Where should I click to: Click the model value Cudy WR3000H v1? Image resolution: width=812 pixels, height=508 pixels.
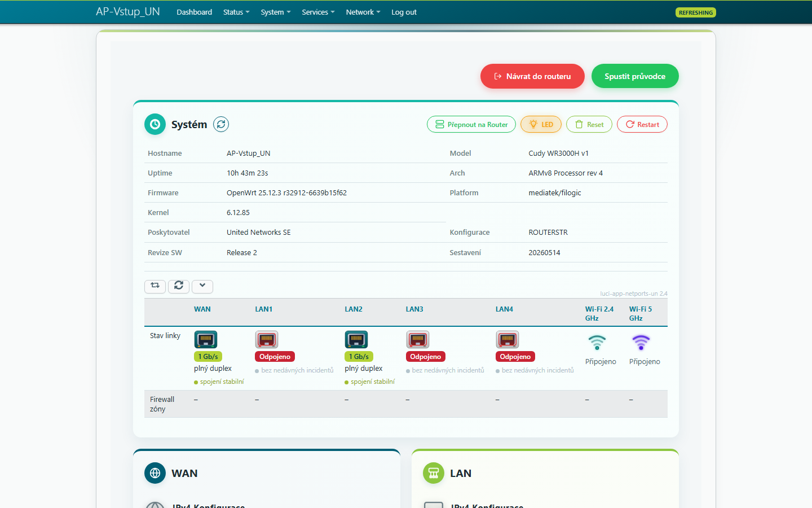click(x=559, y=153)
